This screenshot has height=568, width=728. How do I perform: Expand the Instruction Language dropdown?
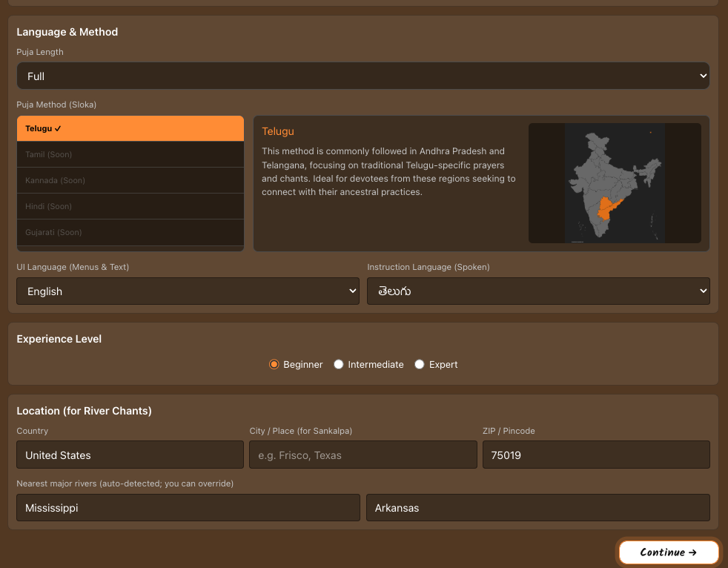[538, 291]
